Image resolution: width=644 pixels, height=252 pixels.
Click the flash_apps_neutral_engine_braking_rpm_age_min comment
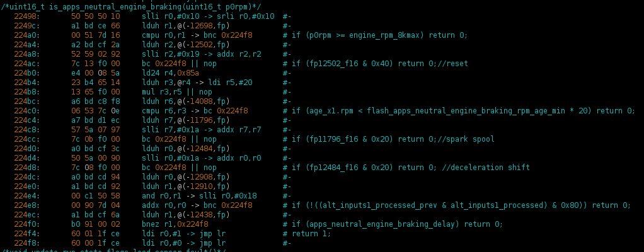click(459, 111)
